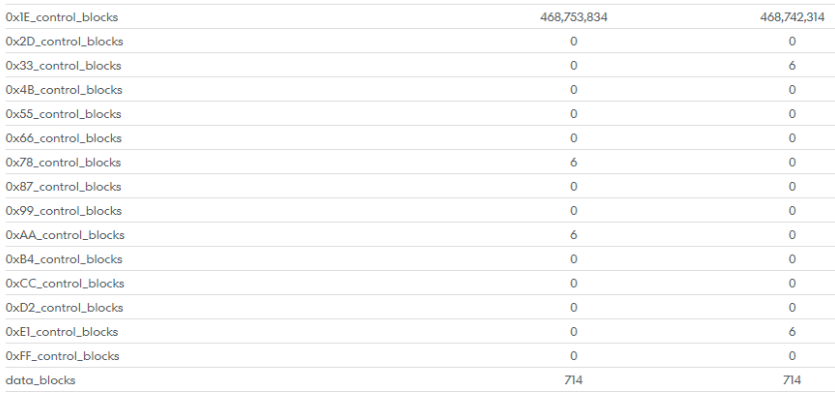Click the value 468,753,834
Screen dimensions: 835x393
[x=574, y=17]
